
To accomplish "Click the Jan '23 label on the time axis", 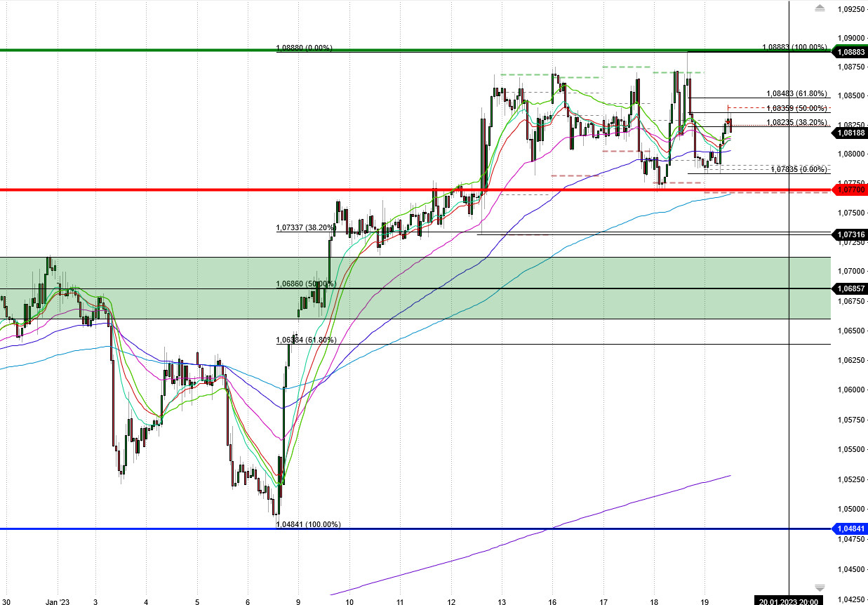I will [x=56, y=601].
